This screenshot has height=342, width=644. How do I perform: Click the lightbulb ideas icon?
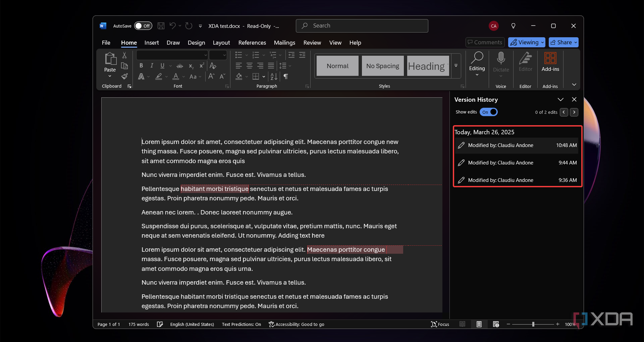[513, 26]
